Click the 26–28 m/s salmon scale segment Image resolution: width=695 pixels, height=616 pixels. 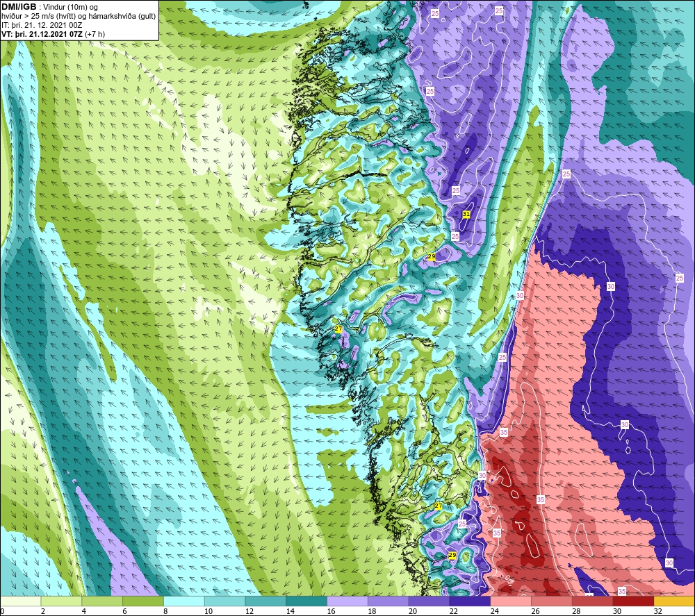[552, 601]
